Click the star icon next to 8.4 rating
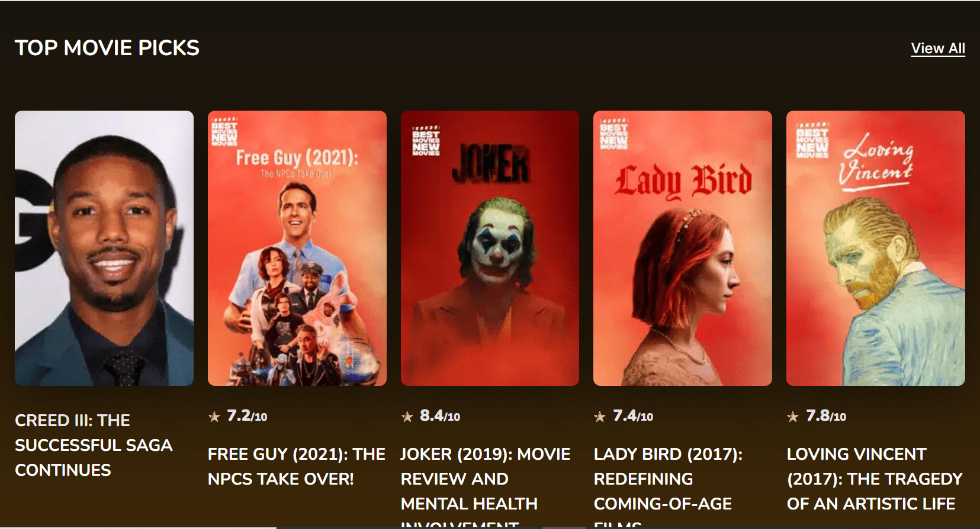This screenshot has width=980, height=529. click(407, 417)
